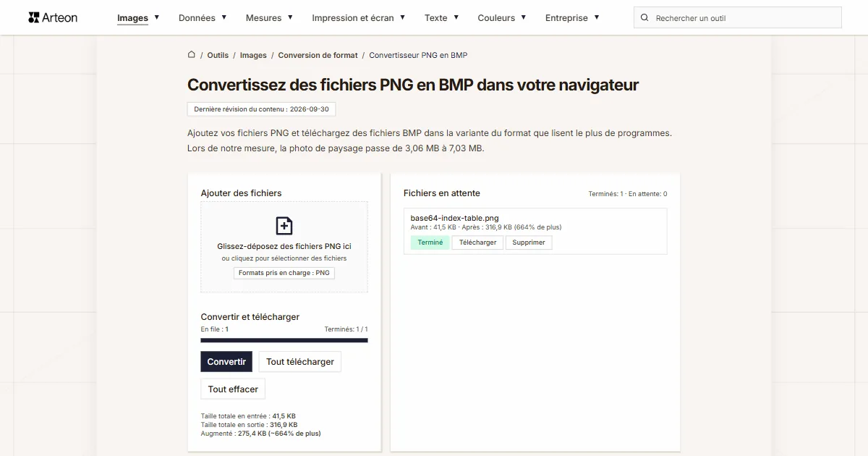Expand the Entreprise dropdown arrow

597,17
